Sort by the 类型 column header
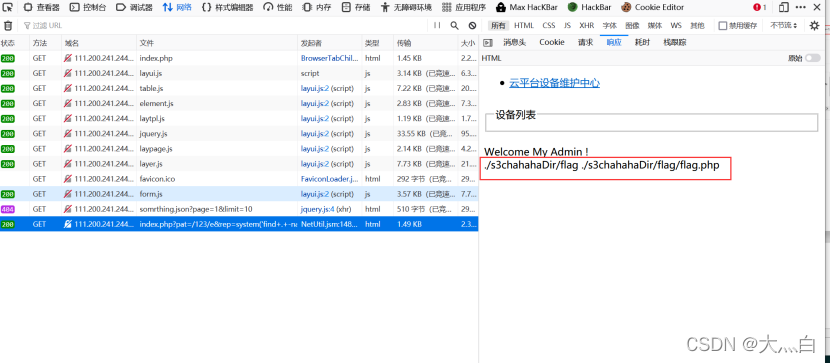 [378, 43]
